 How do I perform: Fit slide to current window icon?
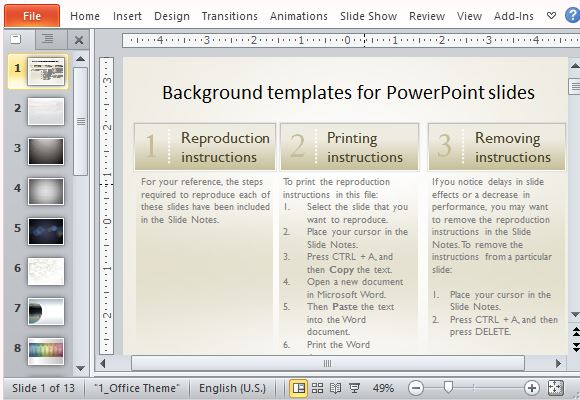click(x=556, y=388)
